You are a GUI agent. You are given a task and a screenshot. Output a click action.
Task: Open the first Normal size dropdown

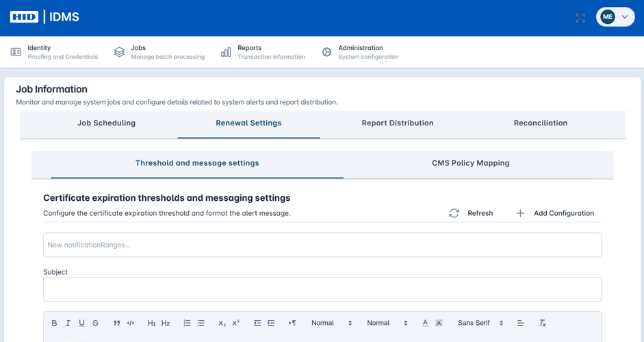pos(331,323)
